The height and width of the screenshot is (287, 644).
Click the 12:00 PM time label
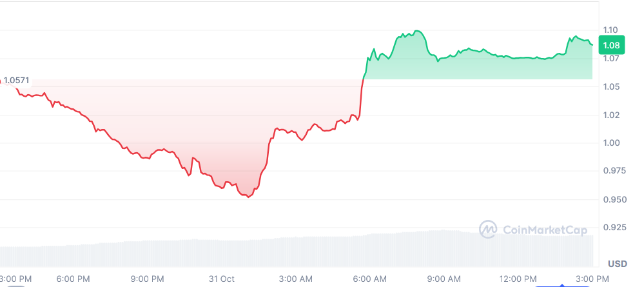pyautogui.click(x=518, y=279)
